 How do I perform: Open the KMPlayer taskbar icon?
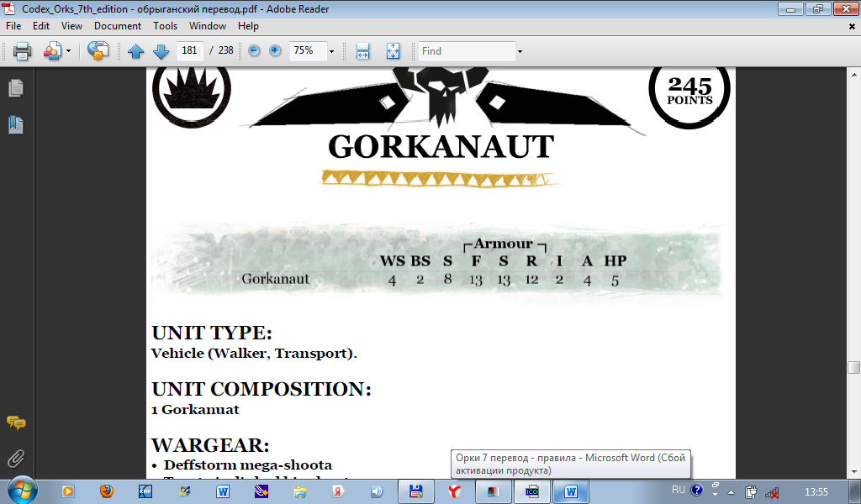coord(145,491)
